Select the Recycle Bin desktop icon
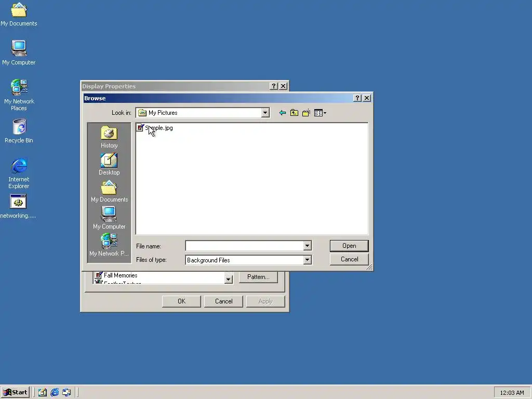The height and width of the screenshot is (399, 532). pyautogui.click(x=19, y=131)
